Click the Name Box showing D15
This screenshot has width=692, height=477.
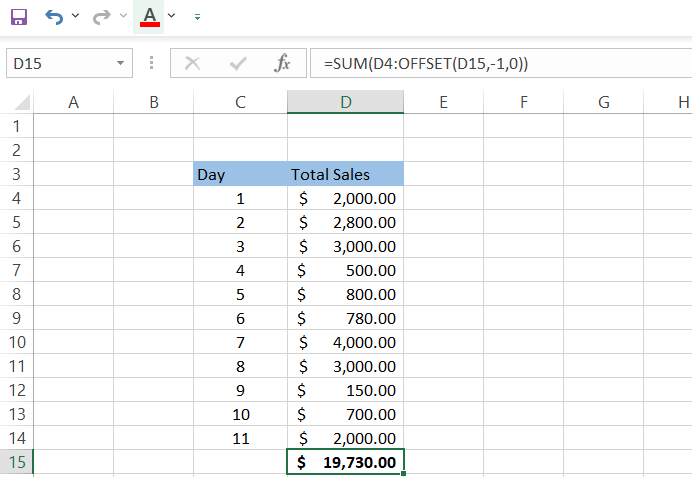[x=58, y=63]
